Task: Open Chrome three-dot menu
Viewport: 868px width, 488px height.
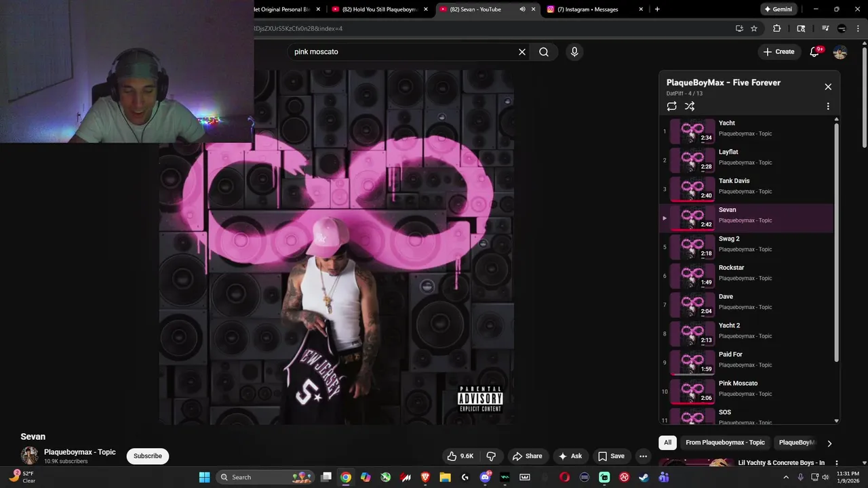Action: tap(857, 28)
